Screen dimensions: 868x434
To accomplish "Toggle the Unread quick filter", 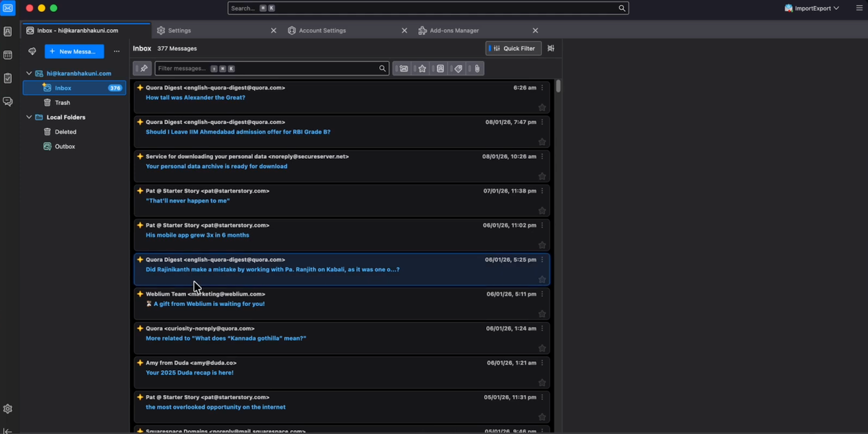I will pos(404,69).
